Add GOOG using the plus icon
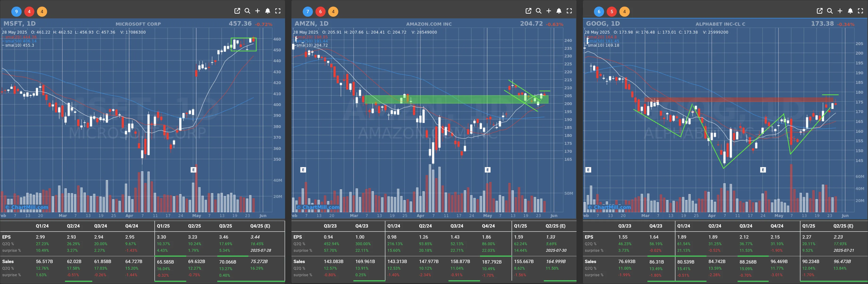Image resolution: width=868 pixels, height=284 pixels. [x=840, y=11]
